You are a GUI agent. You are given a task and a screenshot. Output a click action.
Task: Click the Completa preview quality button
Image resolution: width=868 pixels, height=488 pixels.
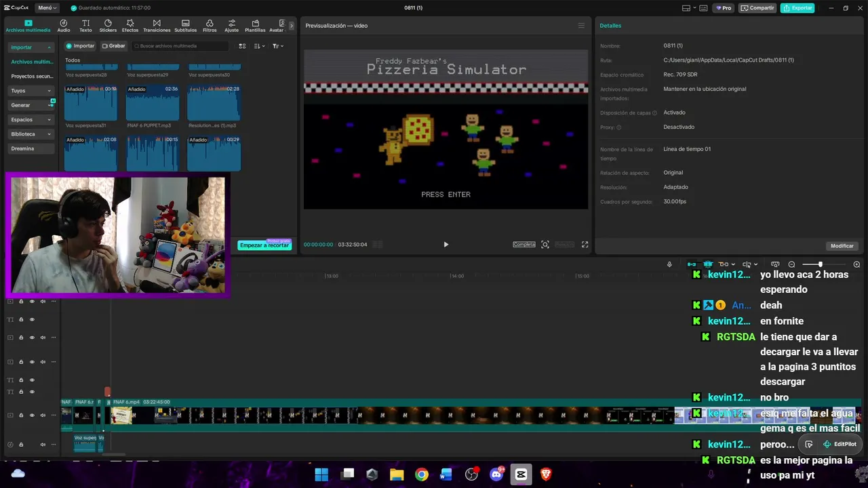pyautogui.click(x=524, y=245)
